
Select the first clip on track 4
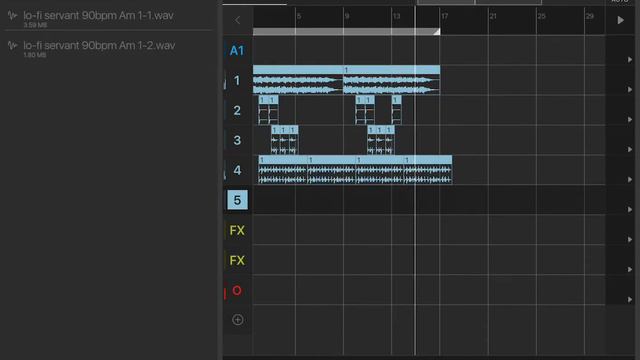(282, 170)
